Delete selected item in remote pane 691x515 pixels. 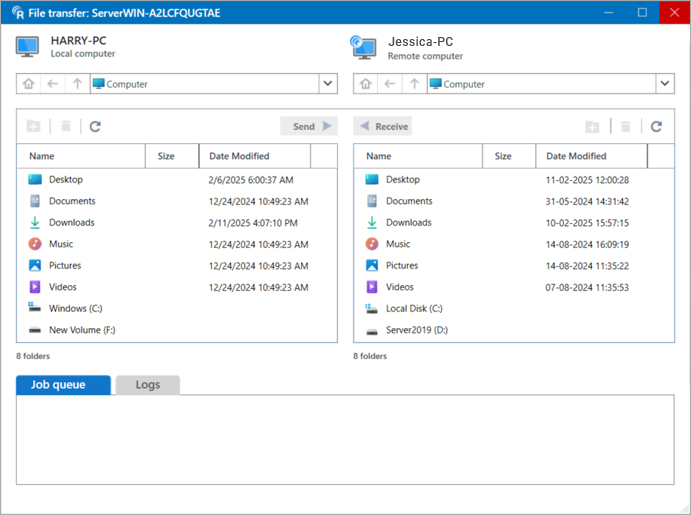(x=625, y=127)
